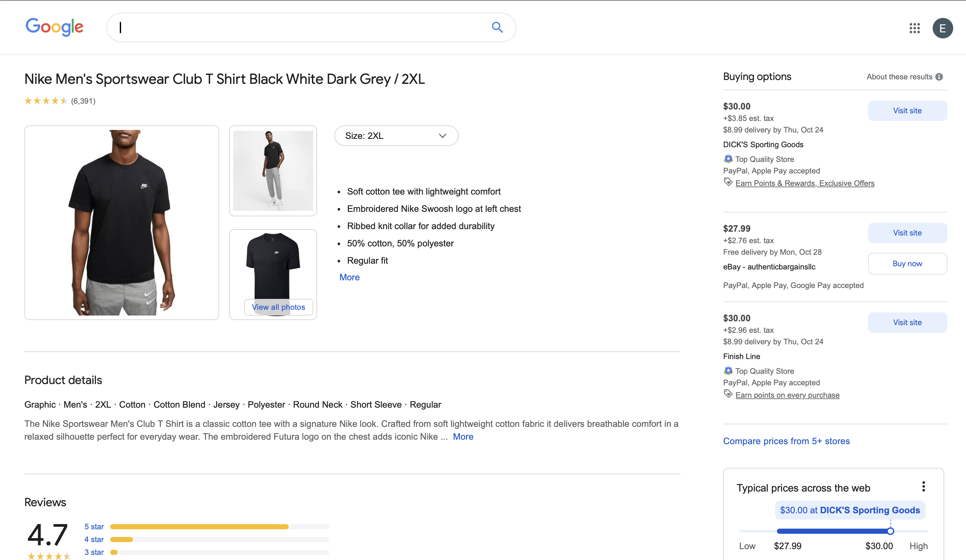966x560 pixels.
Task: Open the Google apps grid
Action: coord(914,28)
